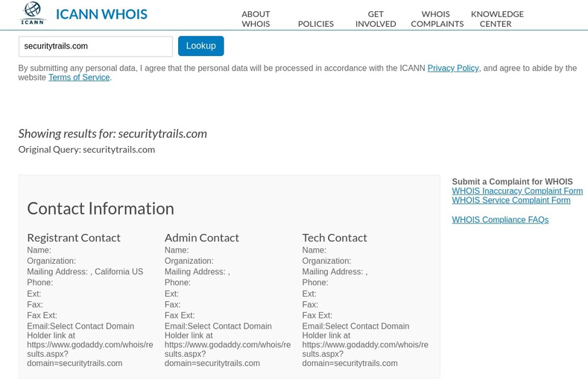Open the About WHOIS menu
The width and height of the screenshot is (588, 383).
(x=256, y=19)
